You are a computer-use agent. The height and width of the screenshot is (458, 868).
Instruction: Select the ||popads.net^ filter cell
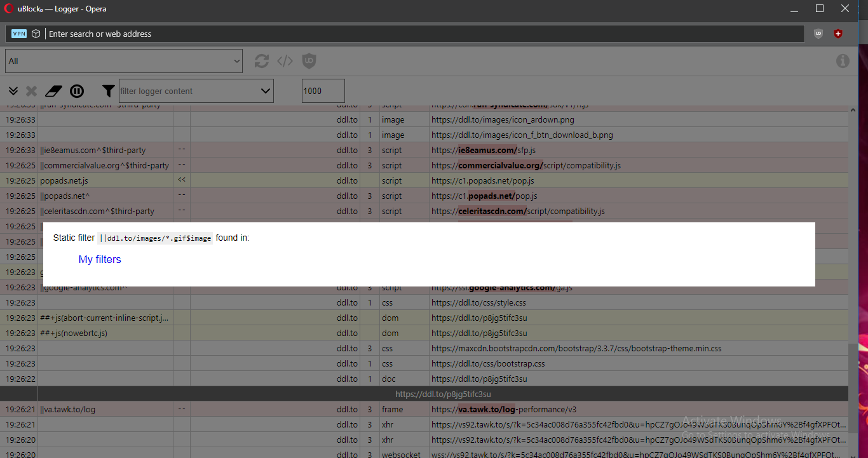pyautogui.click(x=105, y=196)
